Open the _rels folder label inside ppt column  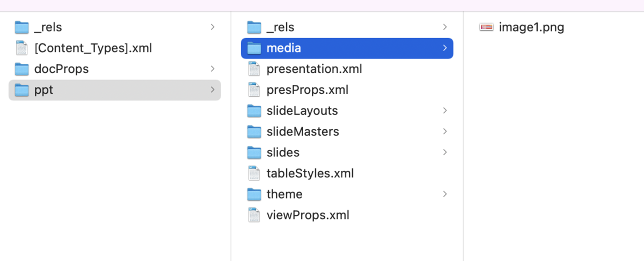(x=280, y=27)
